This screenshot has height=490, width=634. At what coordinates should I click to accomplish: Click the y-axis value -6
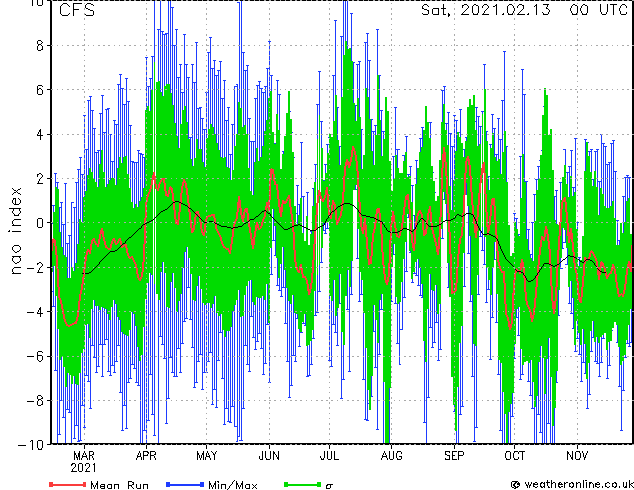click(35, 356)
